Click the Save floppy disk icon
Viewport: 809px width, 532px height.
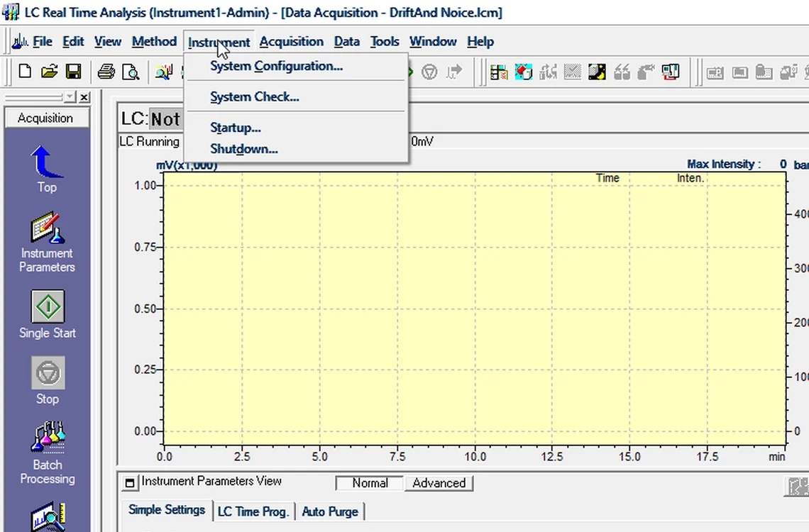tap(73, 72)
